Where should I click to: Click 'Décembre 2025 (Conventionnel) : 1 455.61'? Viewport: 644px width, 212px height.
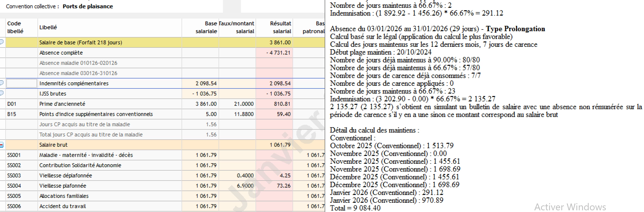pyautogui.click(x=395, y=177)
